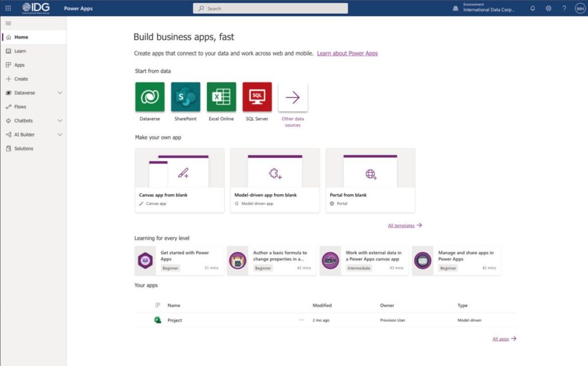Open the All templates link
Viewport: 588px width, 366px height.
(x=405, y=225)
